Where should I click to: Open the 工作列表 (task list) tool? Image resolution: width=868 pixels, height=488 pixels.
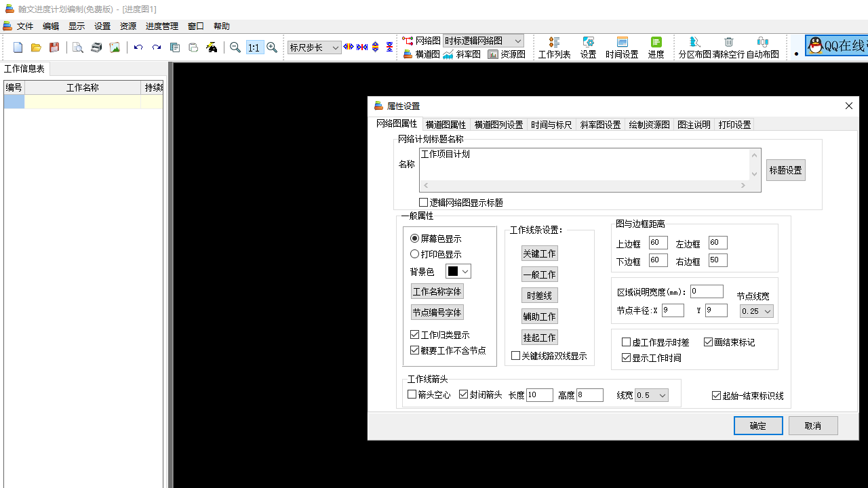pyautogui.click(x=554, y=47)
